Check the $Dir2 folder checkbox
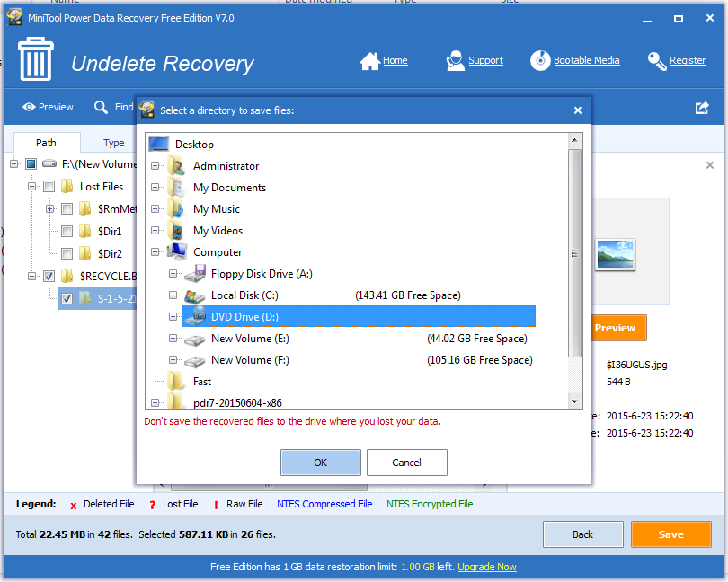Viewport: 728px width, 582px height. [x=67, y=253]
